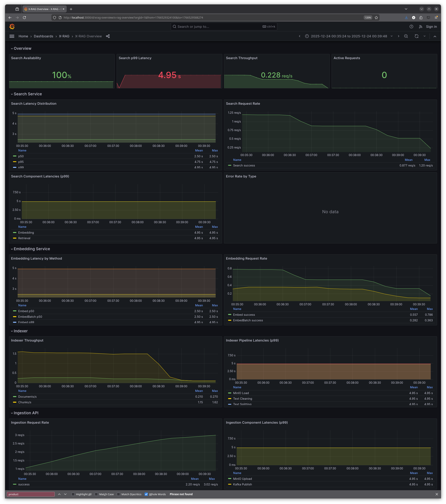The height and width of the screenshot is (504, 446).
Task: Enable the Highlight All checkbox
Action: click(73, 494)
